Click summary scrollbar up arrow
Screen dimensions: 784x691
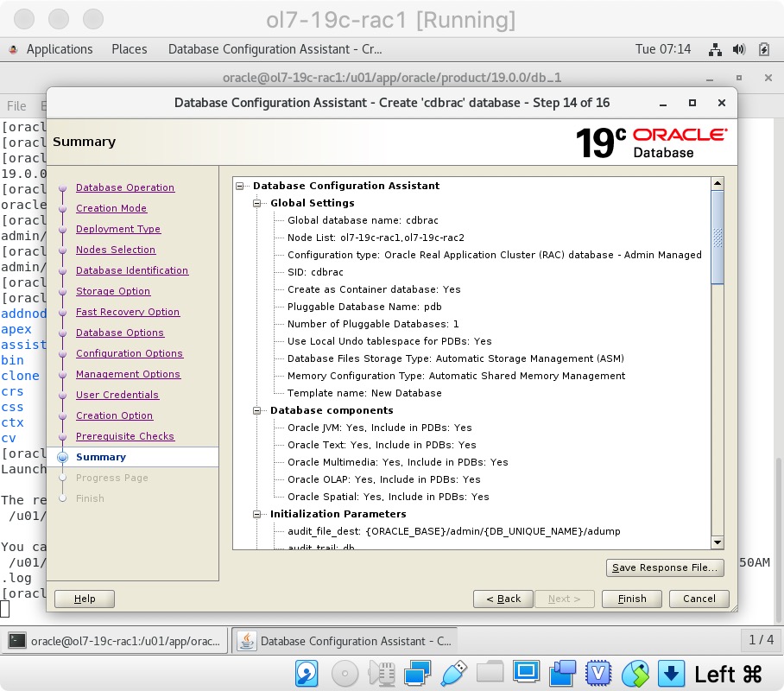tap(718, 184)
